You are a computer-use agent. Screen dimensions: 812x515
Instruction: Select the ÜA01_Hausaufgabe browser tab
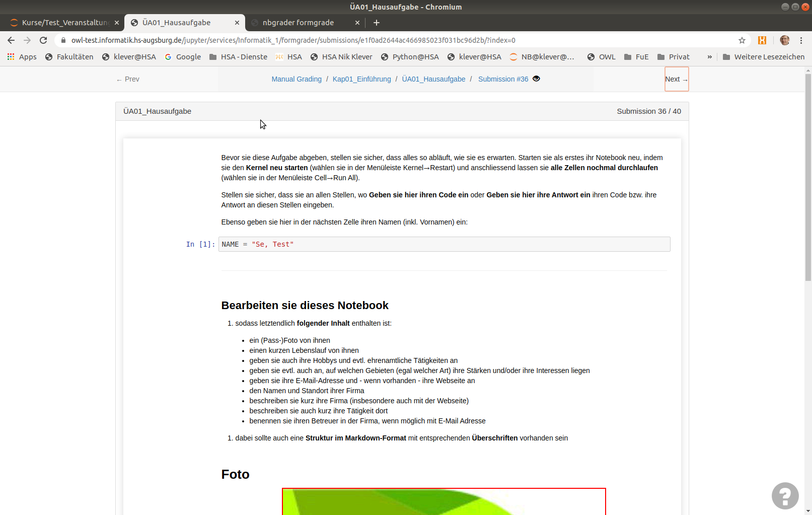coord(185,23)
